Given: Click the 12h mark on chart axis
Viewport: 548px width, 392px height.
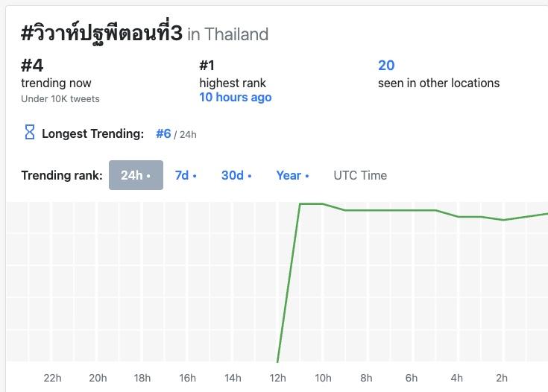Looking at the screenshot, I should click(277, 378).
